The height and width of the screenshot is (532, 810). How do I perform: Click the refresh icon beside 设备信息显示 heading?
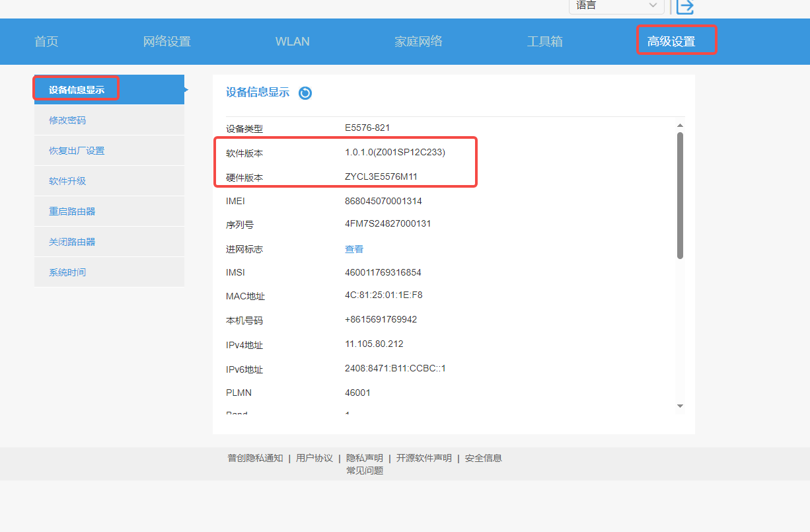(x=305, y=93)
